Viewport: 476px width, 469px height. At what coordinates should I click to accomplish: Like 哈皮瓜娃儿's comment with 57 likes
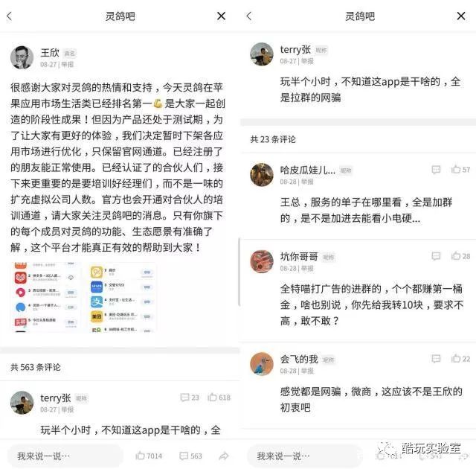[x=460, y=169]
